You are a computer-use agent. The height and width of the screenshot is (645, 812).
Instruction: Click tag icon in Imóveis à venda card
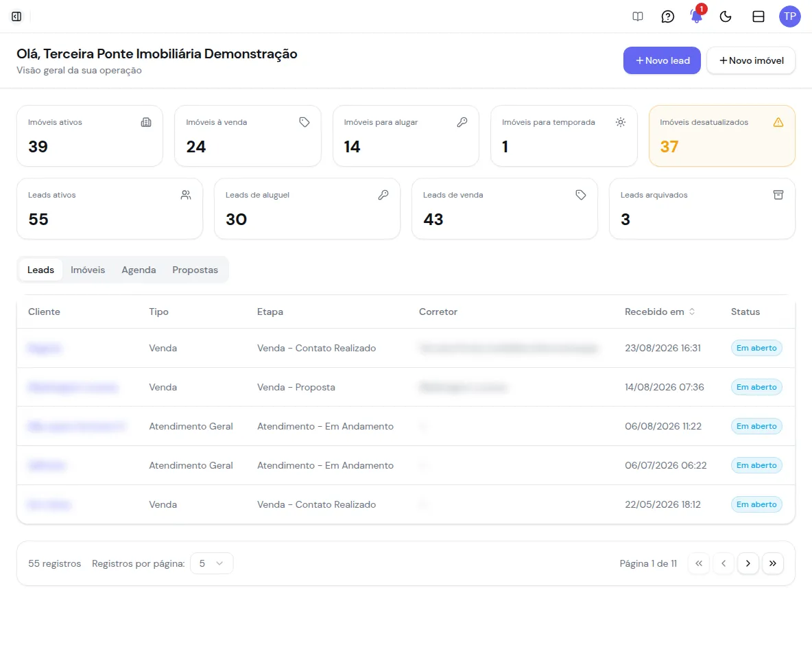(x=304, y=122)
